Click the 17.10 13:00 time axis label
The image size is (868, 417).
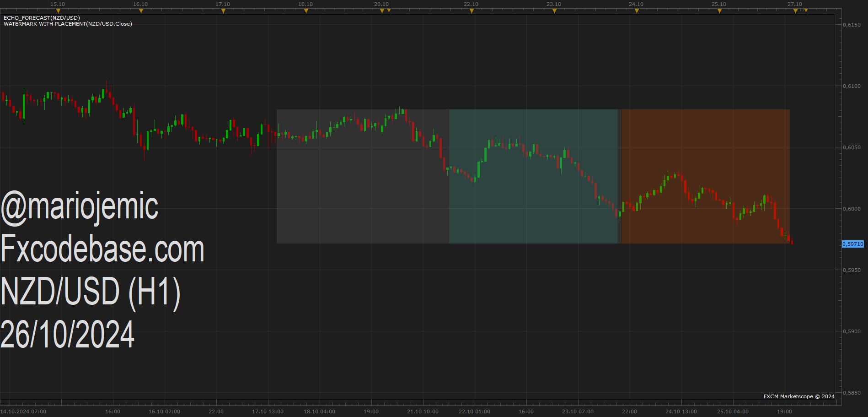point(268,412)
